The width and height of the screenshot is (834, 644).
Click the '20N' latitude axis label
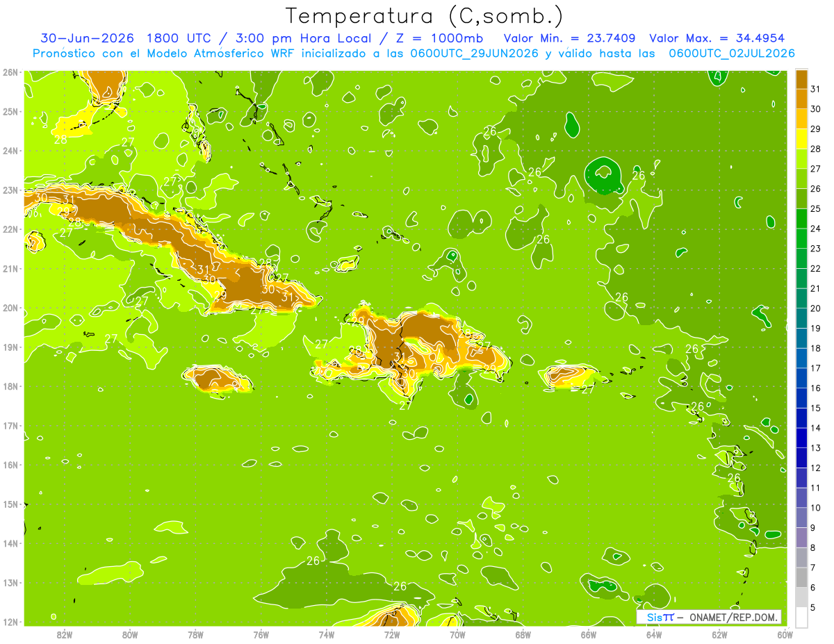[x=10, y=308]
